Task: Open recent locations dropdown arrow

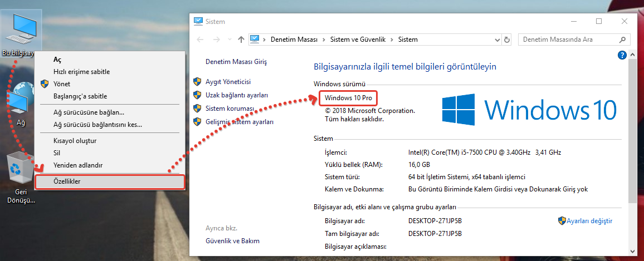Action: (229, 40)
